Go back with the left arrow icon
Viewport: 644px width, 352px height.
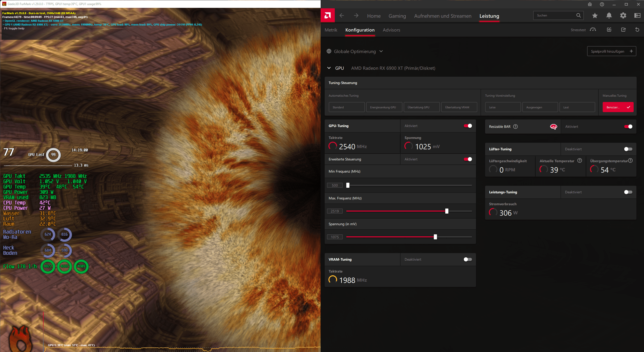342,16
